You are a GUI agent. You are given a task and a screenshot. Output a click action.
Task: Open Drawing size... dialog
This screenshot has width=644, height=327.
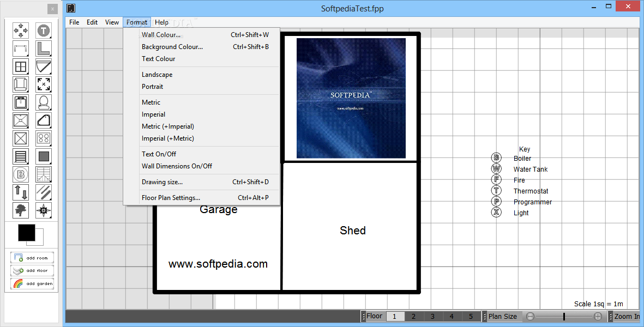click(x=202, y=182)
